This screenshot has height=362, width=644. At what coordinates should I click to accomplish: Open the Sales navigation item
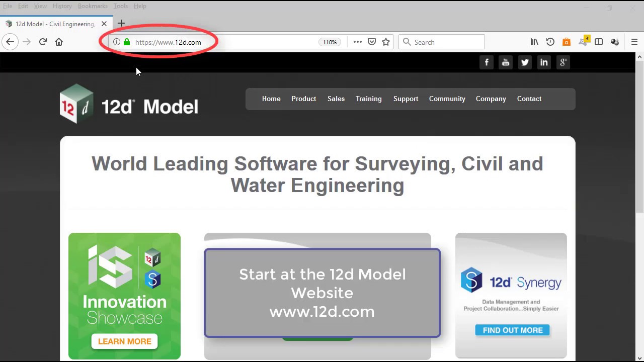[x=336, y=99]
